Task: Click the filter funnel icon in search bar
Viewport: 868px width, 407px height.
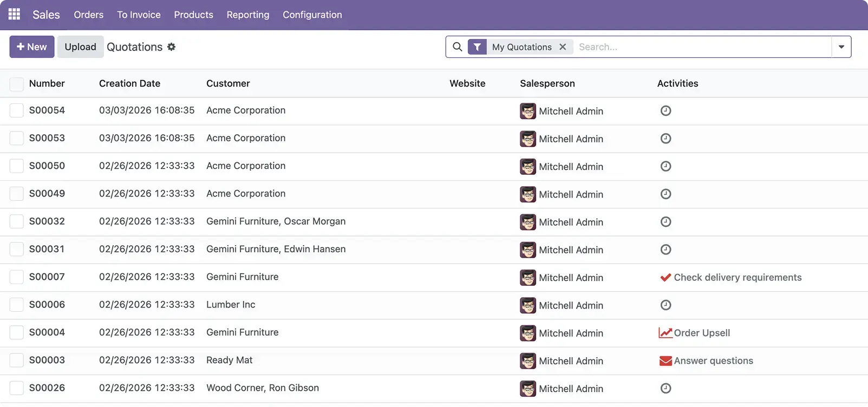Action: 477,47
